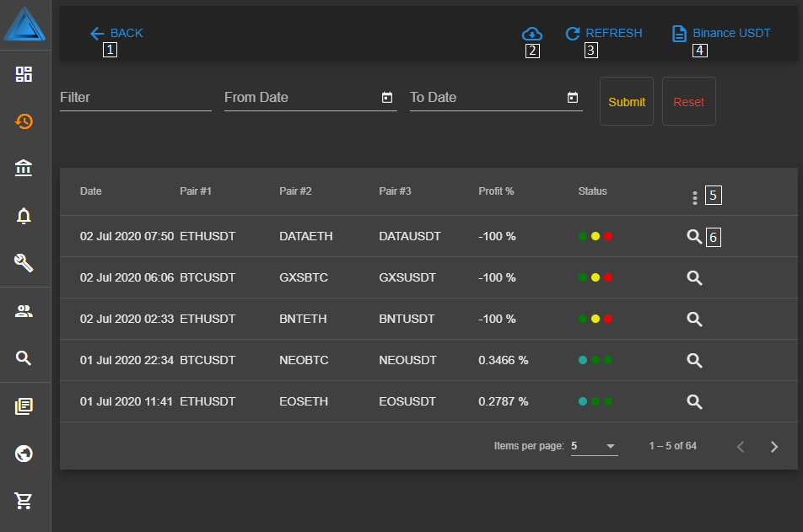Open the shopping cart icon in sidebar
Image resolution: width=803 pixels, height=532 pixels.
click(x=24, y=501)
